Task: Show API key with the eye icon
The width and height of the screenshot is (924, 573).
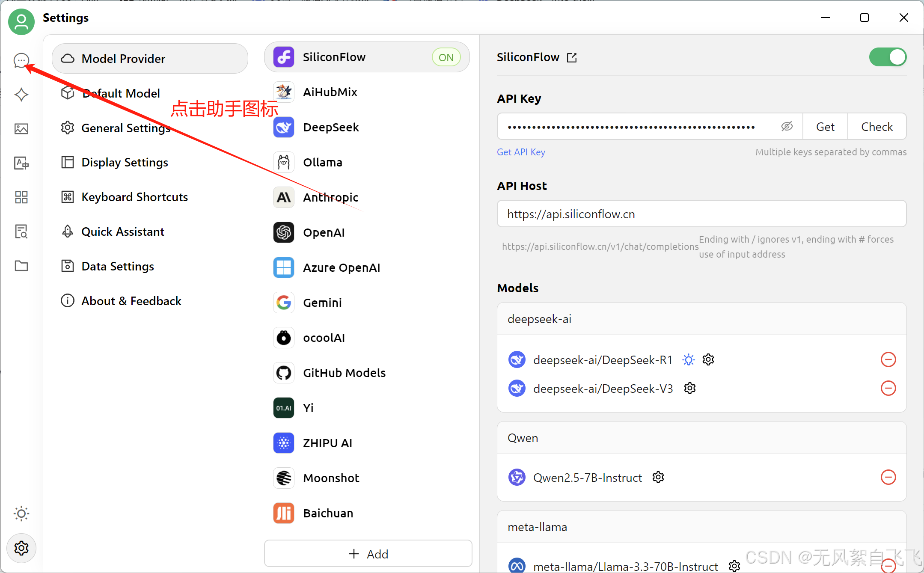Action: (x=787, y=126)
